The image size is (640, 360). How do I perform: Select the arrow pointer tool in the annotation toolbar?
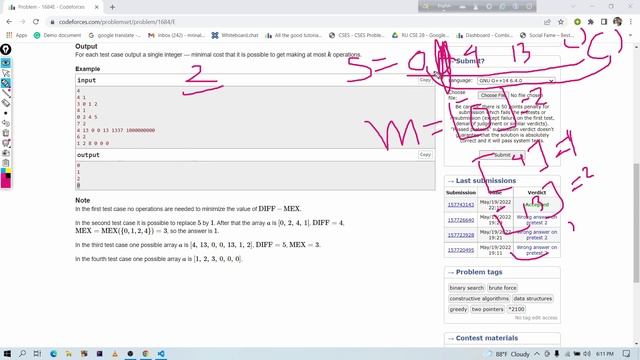pyautogui.click(x=6, y=73)
